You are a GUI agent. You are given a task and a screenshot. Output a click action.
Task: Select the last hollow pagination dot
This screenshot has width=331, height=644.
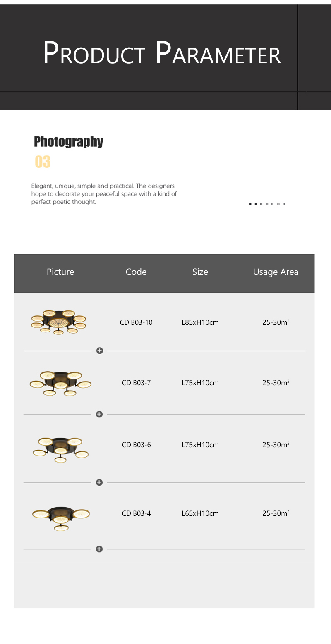pyautogui.click(x=284, y=204)
